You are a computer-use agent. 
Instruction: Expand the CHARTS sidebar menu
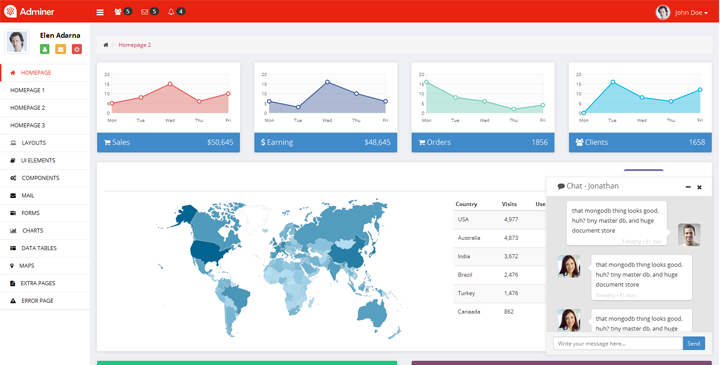click(45, 230)
